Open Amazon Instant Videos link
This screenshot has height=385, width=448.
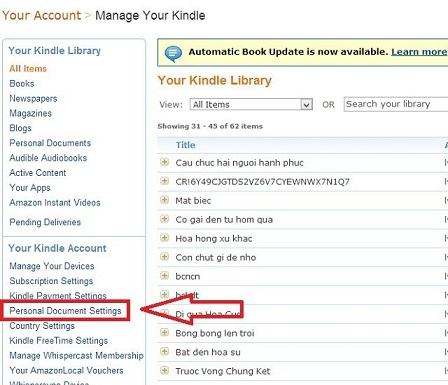55,203
